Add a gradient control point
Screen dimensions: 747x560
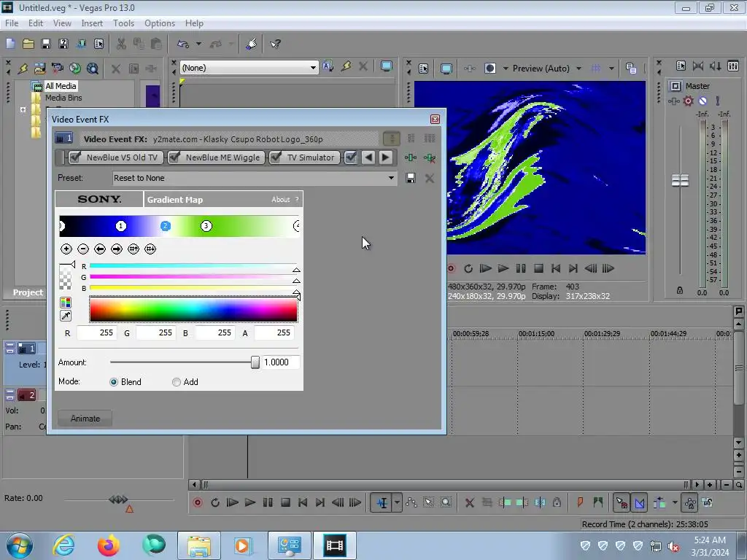coord(66,249)
